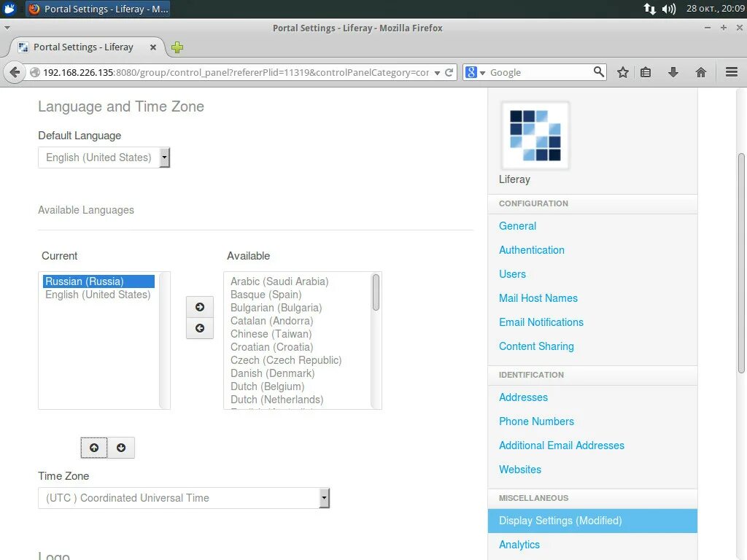Open Additional Email Addresses section
The height and width of the screenshot is (560, 747).
click(x=562, y=446)
